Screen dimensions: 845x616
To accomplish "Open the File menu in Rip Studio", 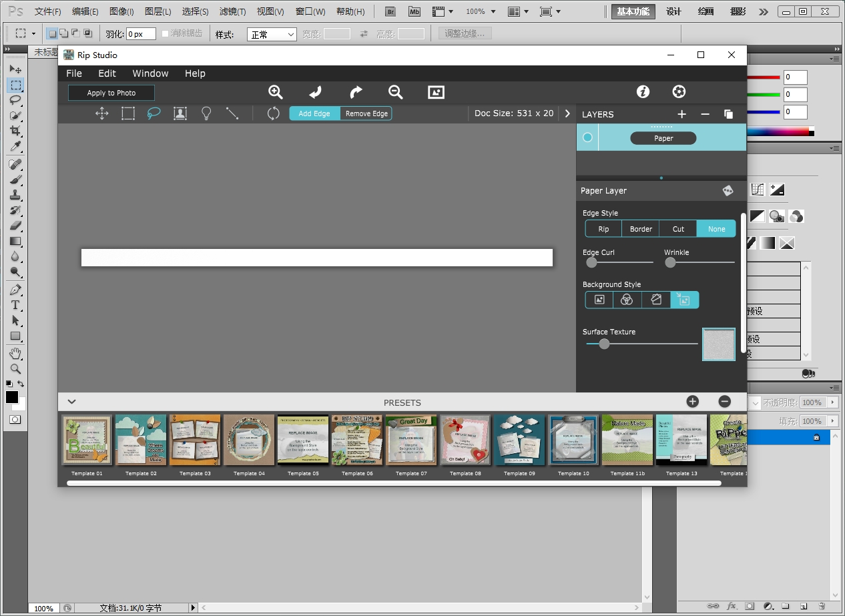I will (x=74, y=73).
